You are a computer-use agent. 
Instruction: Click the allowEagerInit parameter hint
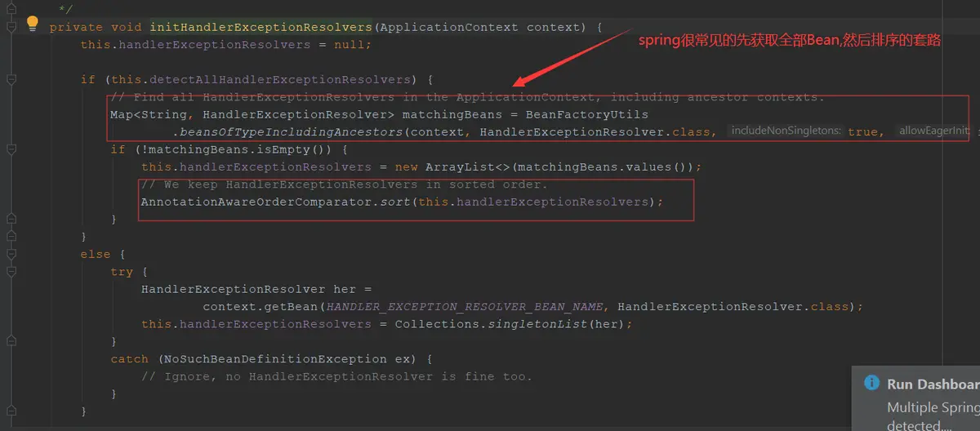933,131
